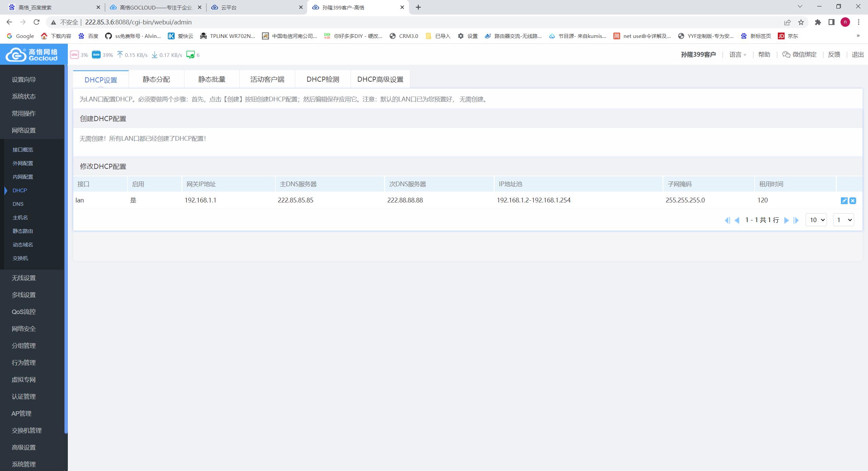Close the 高恪_百度搜索 tab
Image resolution: width=868 pixels, height=471 pixels.
98,7
